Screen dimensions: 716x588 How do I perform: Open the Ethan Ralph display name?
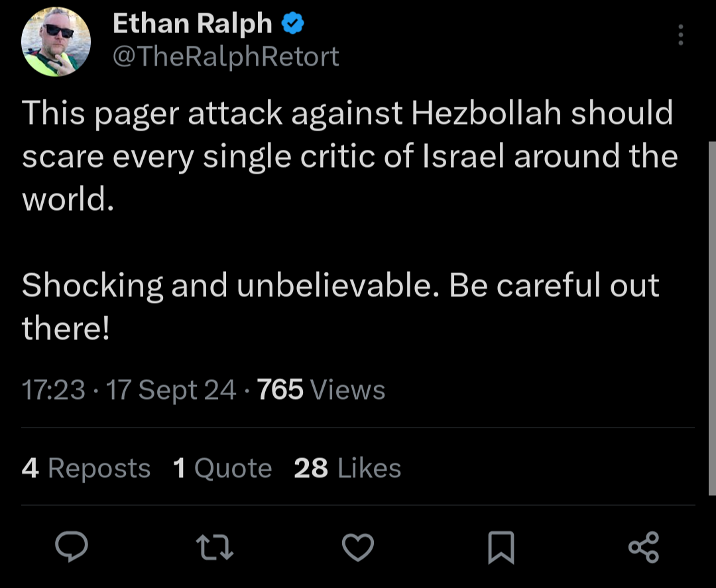click(192, 23)
